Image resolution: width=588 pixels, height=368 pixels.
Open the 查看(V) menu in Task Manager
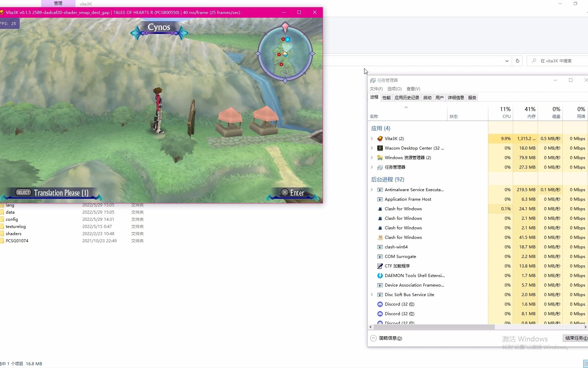(413, 89)
